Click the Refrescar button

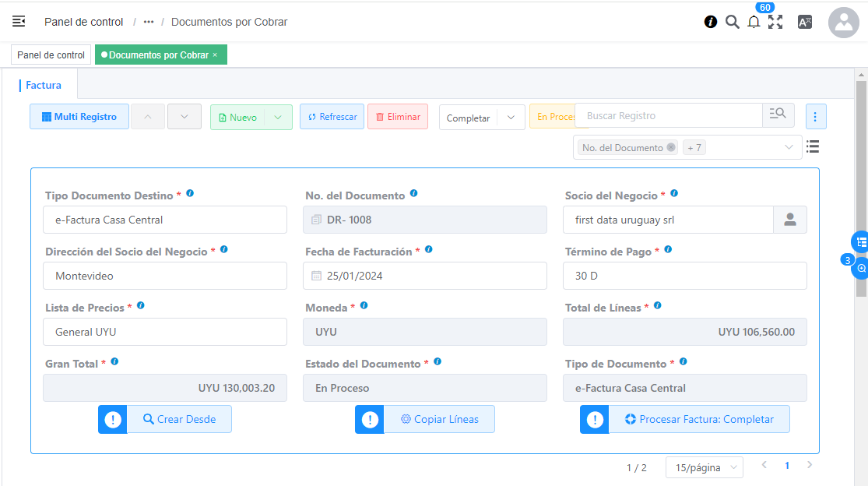pos(332,117)
